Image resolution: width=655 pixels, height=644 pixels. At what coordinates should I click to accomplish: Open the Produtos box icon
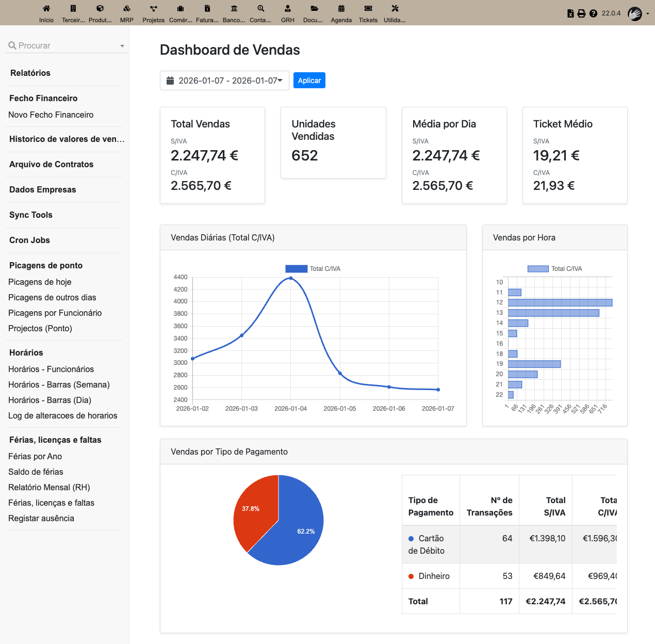[x=100, y=9]
